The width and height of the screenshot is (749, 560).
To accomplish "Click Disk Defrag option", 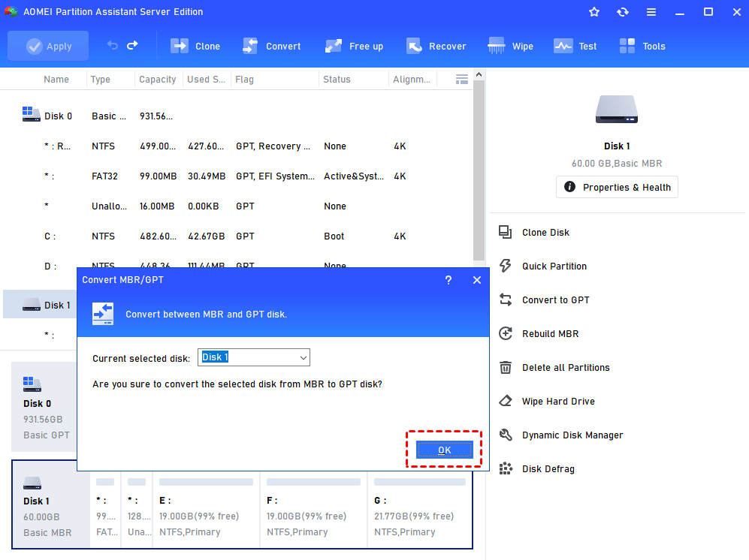I will click(x=548, y=469).
